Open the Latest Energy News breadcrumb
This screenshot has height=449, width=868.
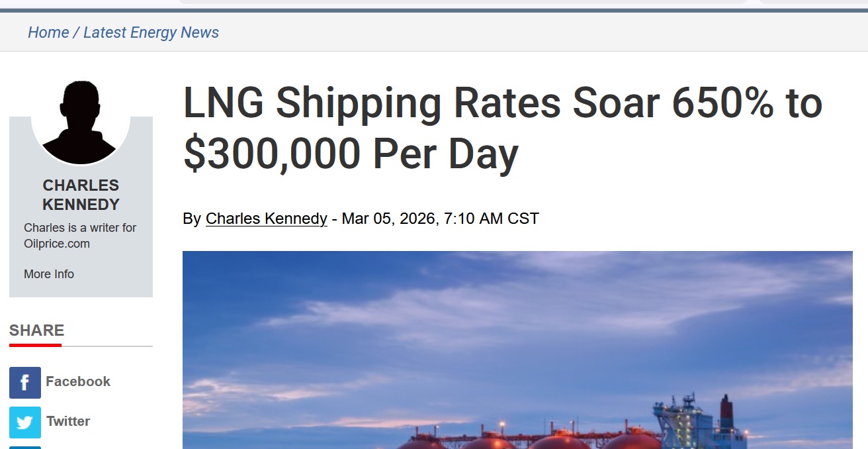(x=151, y=32)
